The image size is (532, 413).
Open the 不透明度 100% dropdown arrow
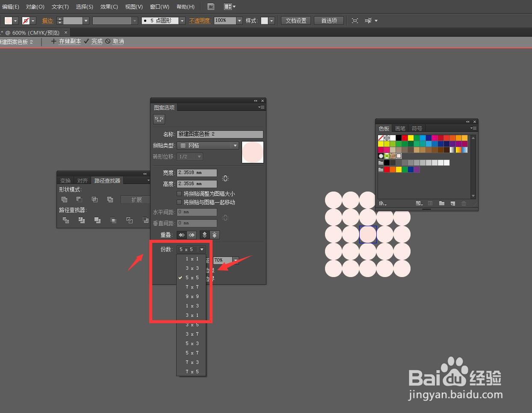tap(239, 21)
